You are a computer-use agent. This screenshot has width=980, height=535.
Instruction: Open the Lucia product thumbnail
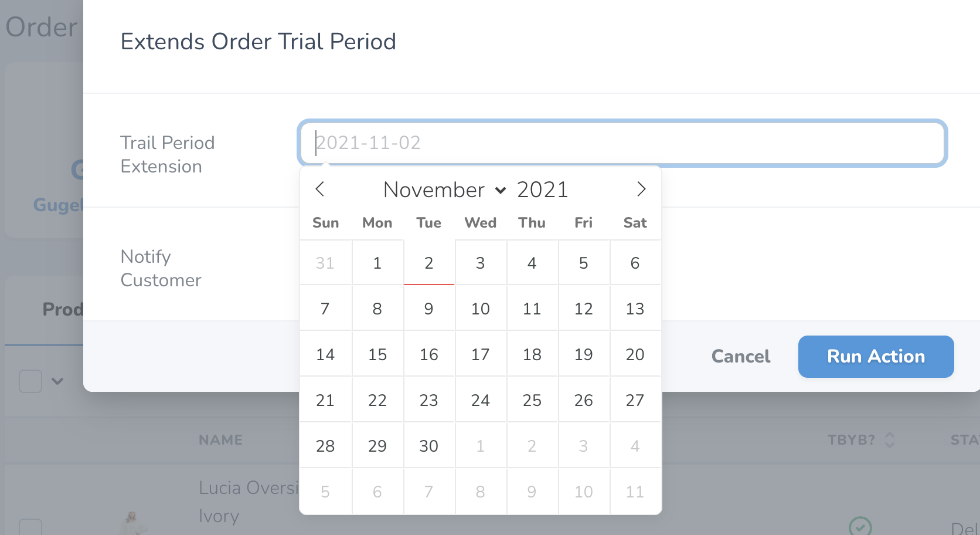tap(132, 523)
